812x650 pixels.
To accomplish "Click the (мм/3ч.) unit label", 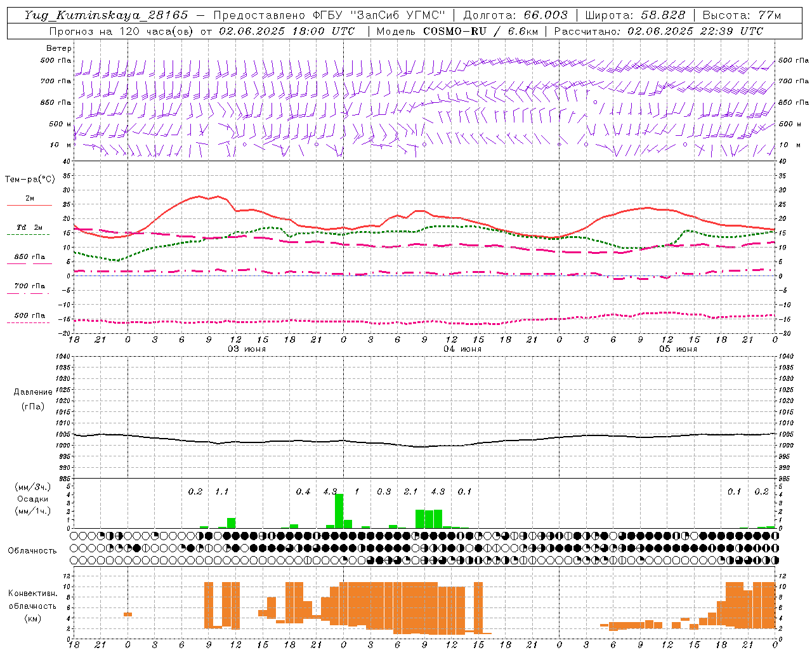I will [32, 487].
